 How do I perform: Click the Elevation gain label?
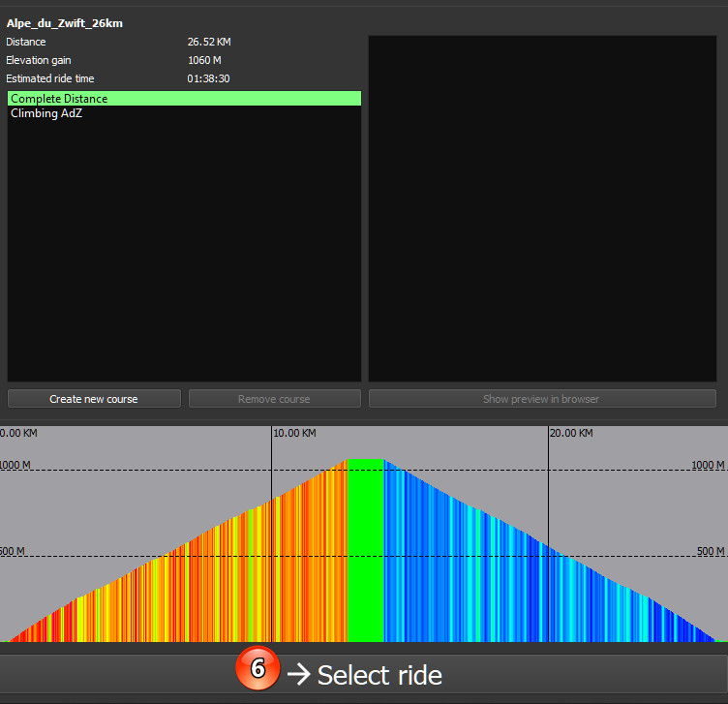[x=39, y=60]
